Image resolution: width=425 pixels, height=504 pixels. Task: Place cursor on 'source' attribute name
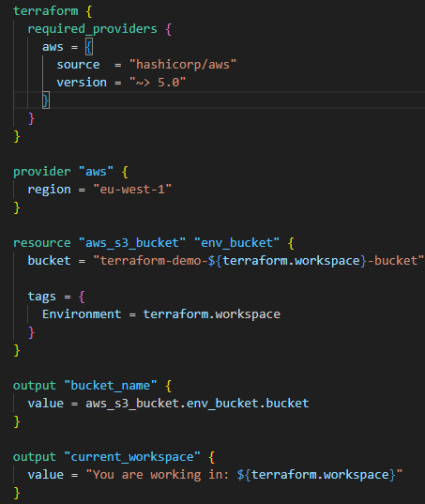coord(78,65)
